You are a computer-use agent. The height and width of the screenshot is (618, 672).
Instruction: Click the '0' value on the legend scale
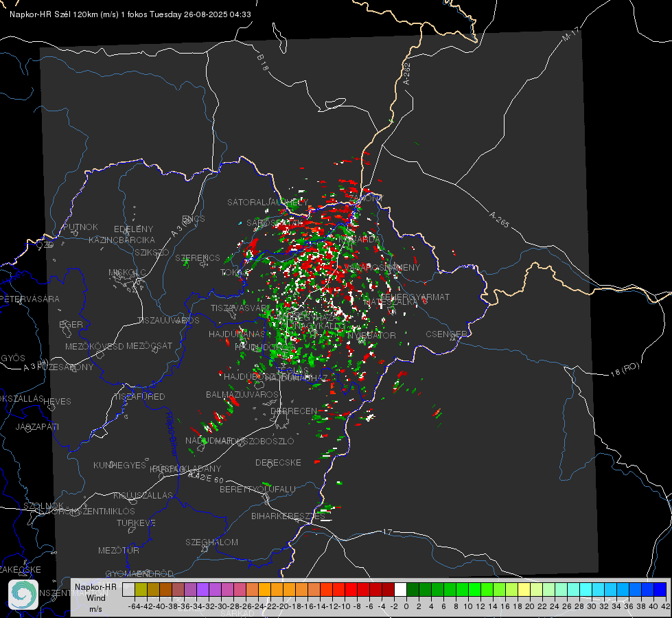pyautogui.click(x=406, y=606)
